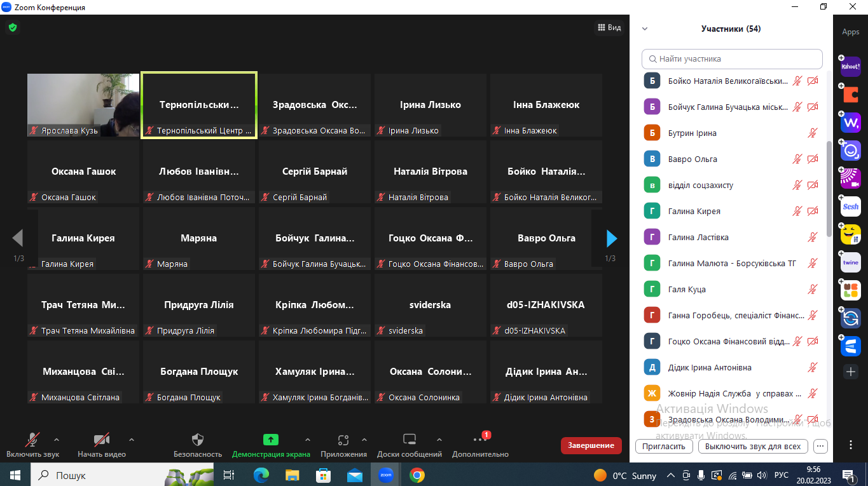Open Дополнительно more options menu
The width and height of the screenshot is (868, 486).
click(x=479, y=440)
